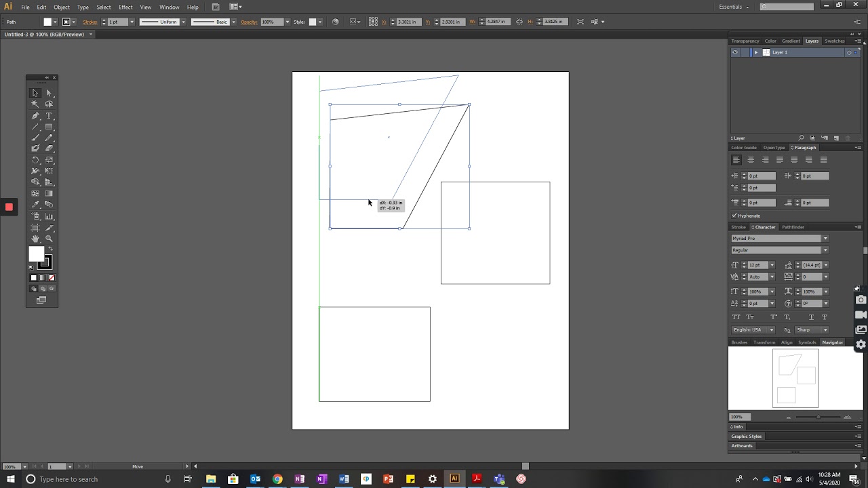
Task: Swap fill and stroke colors
Action: click(x=52, y=248)
